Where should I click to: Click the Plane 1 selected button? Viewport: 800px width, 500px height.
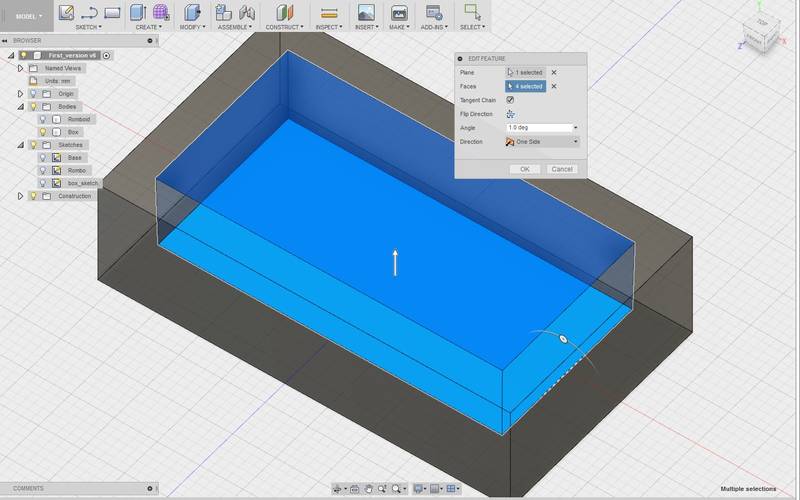coord(526,72)
